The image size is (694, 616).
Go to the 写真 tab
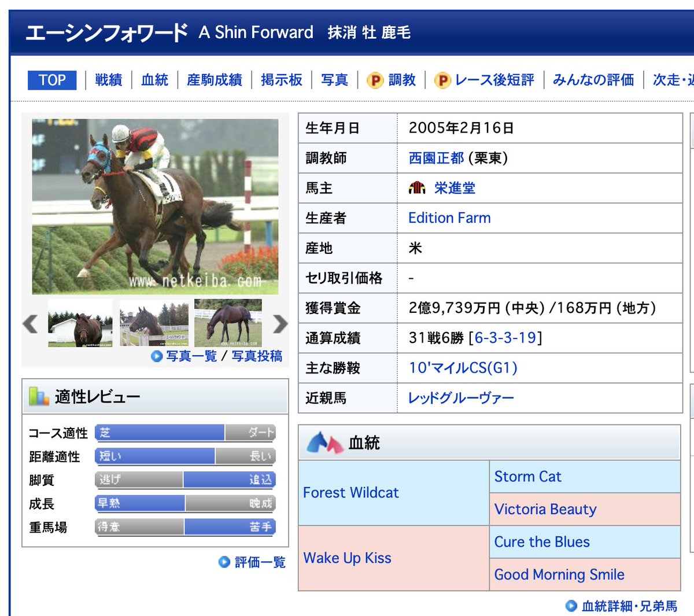point(335,80)
